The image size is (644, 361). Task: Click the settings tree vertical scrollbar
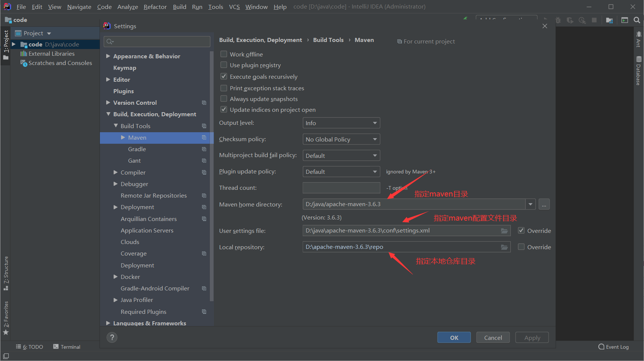coord(212,176)
